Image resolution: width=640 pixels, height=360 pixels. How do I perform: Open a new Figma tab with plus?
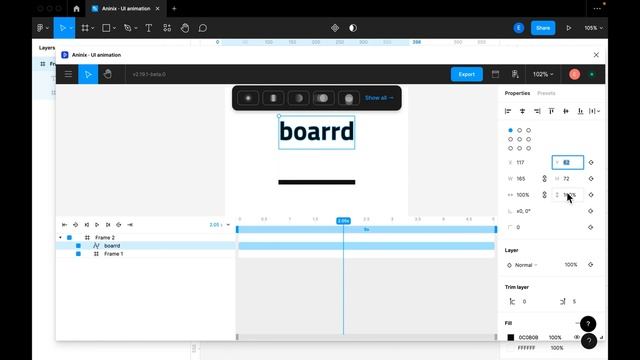pos(174,9)
